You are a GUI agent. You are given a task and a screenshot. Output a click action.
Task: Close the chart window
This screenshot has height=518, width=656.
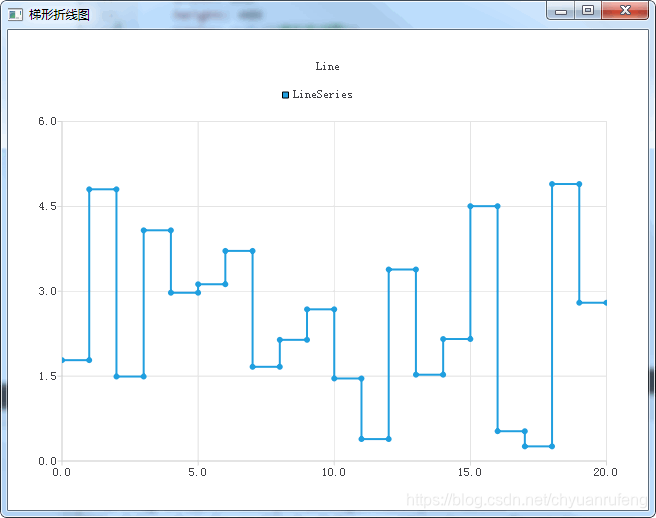pyautogui.click(x=625, y=11)
